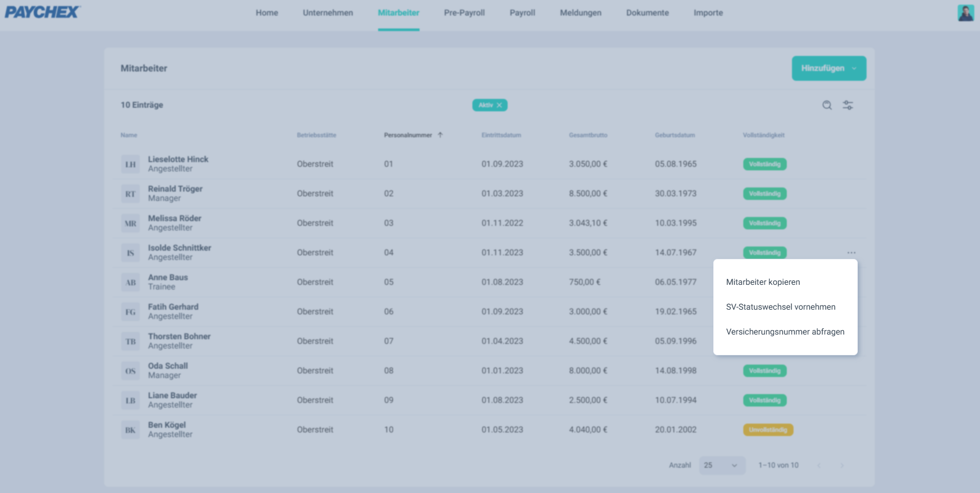Viewport: 980px width, 493px height.
Task: Sort by the Betriebsstätte column header
Action: coord(316,135)
